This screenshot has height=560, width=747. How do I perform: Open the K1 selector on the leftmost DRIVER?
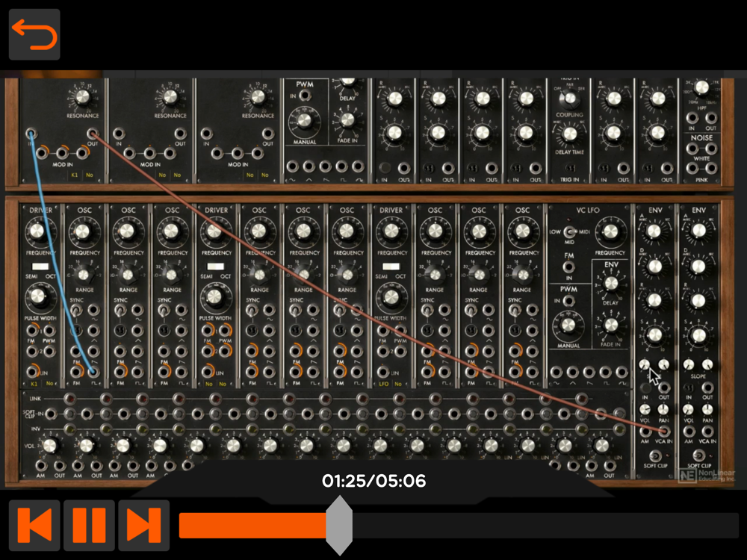(34, 384)
